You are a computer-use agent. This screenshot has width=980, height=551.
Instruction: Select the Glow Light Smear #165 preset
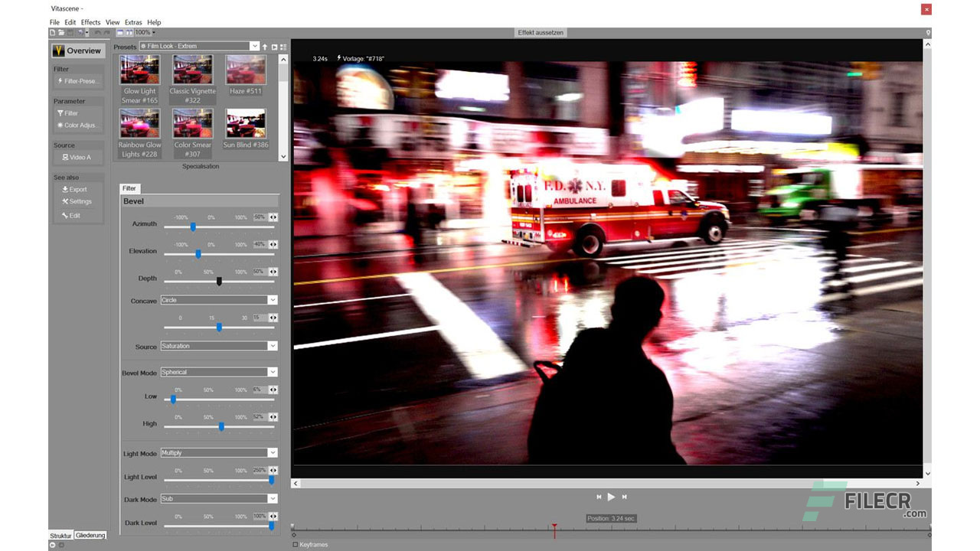click(x=140, y=80)
